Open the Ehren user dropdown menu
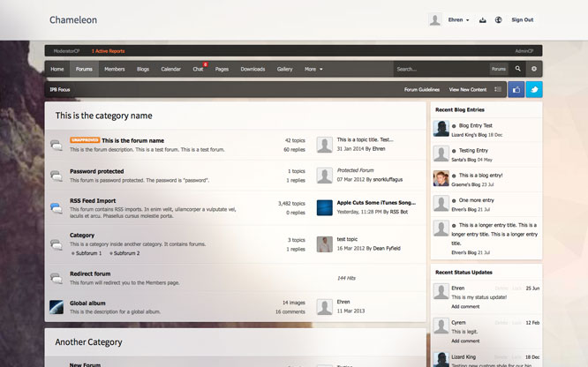The height and width of the screenshot is (367, 588). point(458,20)
